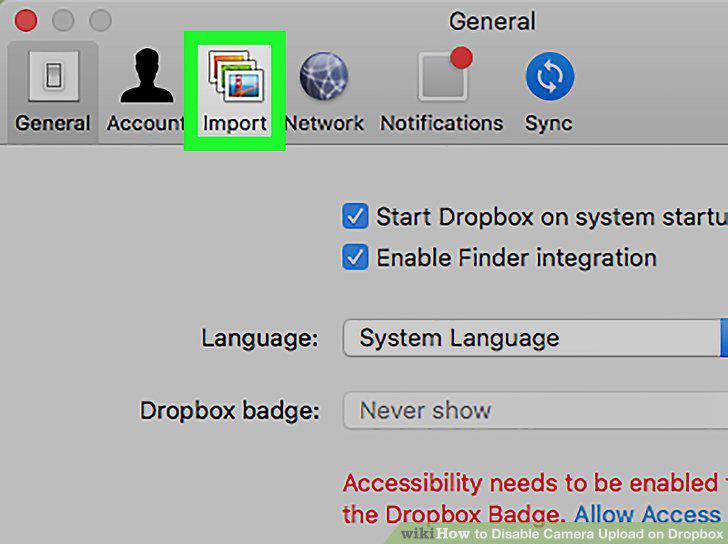Open the Notifications preferences tab

pos(442,91)
